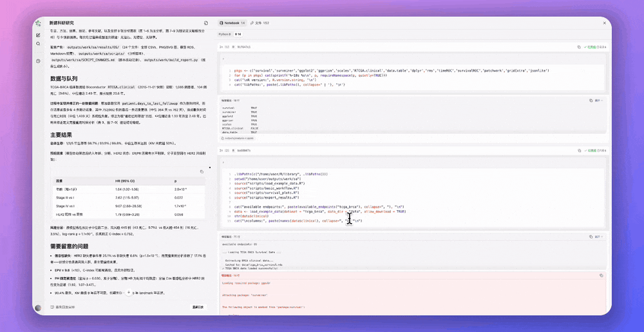This screenshot has width=644, height=332.
Task: Click the In [1] cell label
Action: [223, 47]
